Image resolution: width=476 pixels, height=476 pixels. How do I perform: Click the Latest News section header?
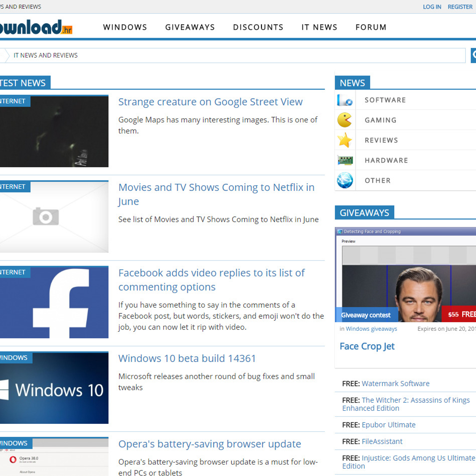[x=25, y=83]
